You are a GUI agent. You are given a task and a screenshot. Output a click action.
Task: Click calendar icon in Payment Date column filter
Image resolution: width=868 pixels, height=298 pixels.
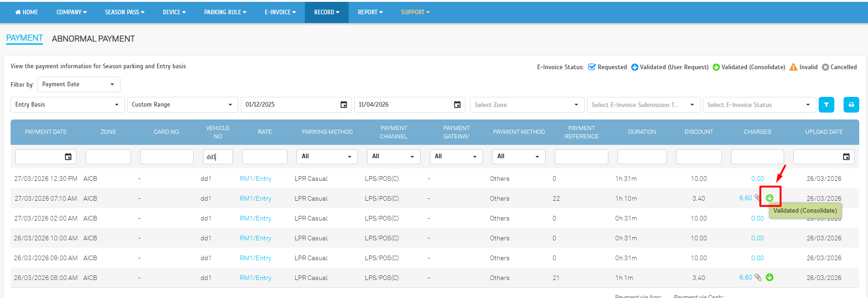tap(68, 157)
